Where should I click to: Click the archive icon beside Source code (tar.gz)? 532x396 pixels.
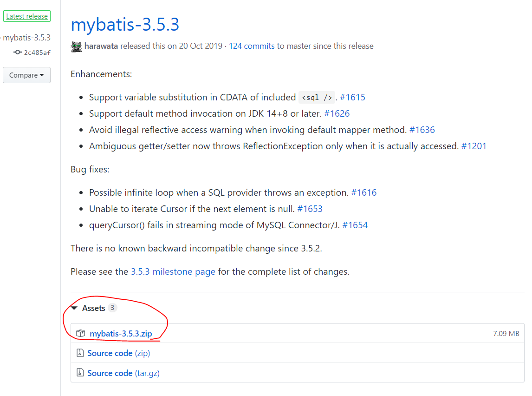click(x=80, y=373)
